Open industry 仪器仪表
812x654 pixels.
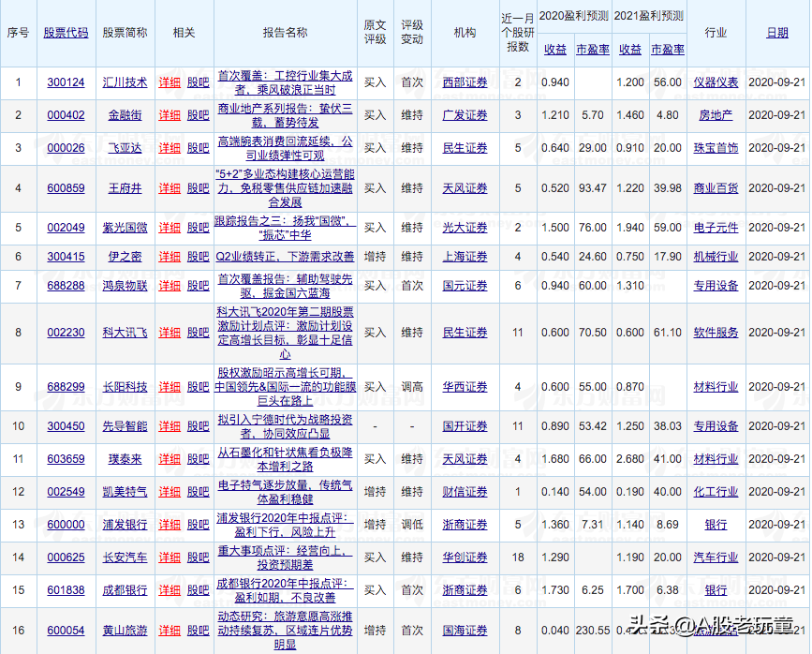pyautogui.click(x=716, y=82)
